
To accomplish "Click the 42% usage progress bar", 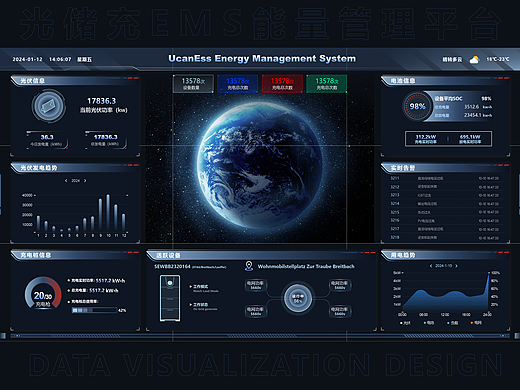I will coord(94,310).
